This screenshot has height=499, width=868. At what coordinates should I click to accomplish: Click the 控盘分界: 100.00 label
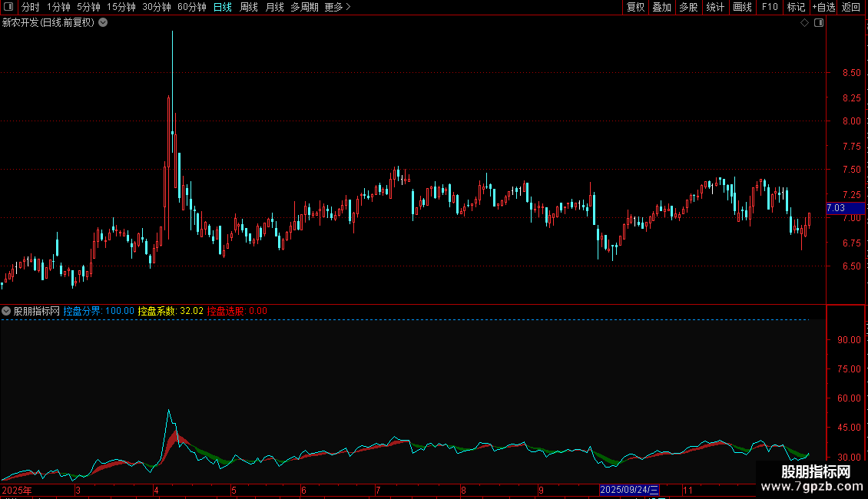tap(98, 312)
